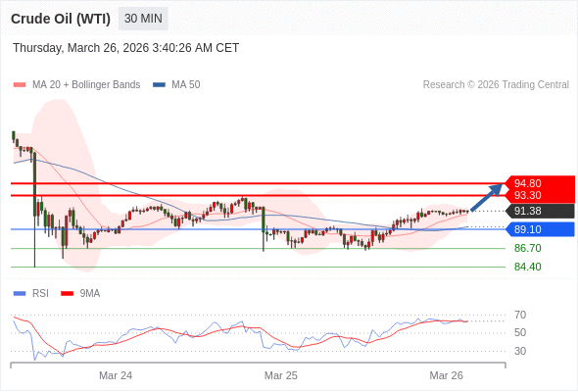
Task: Click the Crude Oil (WTI) title
Action: (61, 19)
